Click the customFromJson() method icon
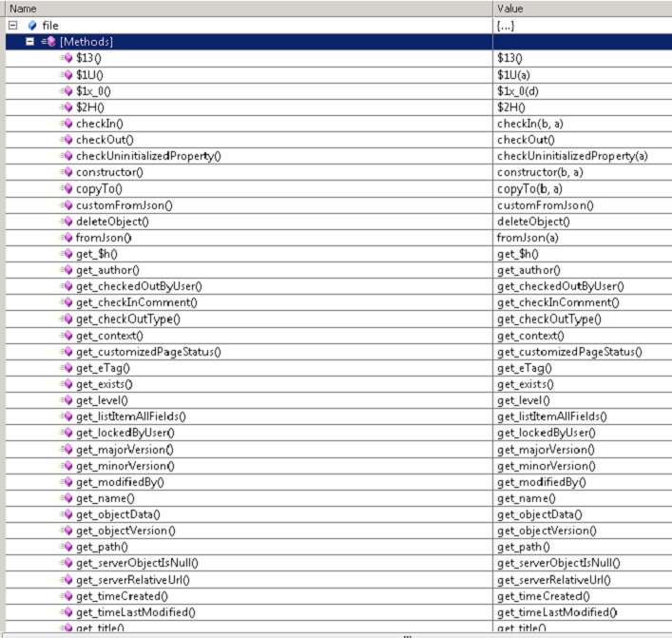The width and height of the screenshot is (672, 638). tap(67, 205)
